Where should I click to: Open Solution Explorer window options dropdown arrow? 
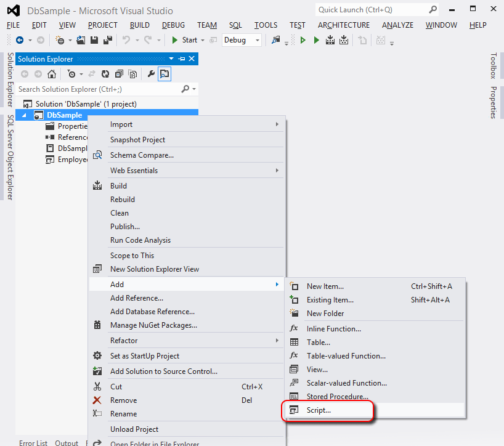coord(171,59)
